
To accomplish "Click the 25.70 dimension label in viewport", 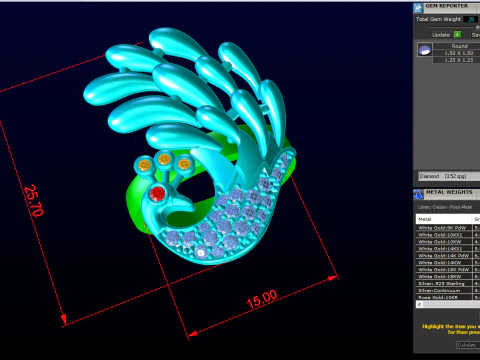I will pos(34,200).
